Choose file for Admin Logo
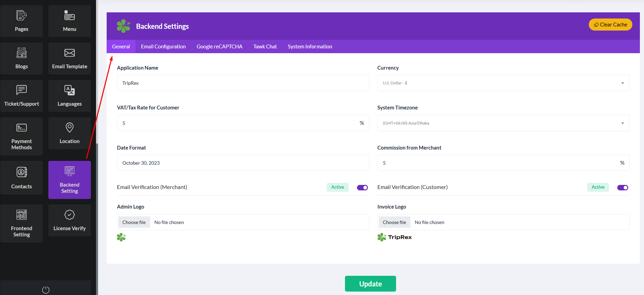 coord(134,222)
